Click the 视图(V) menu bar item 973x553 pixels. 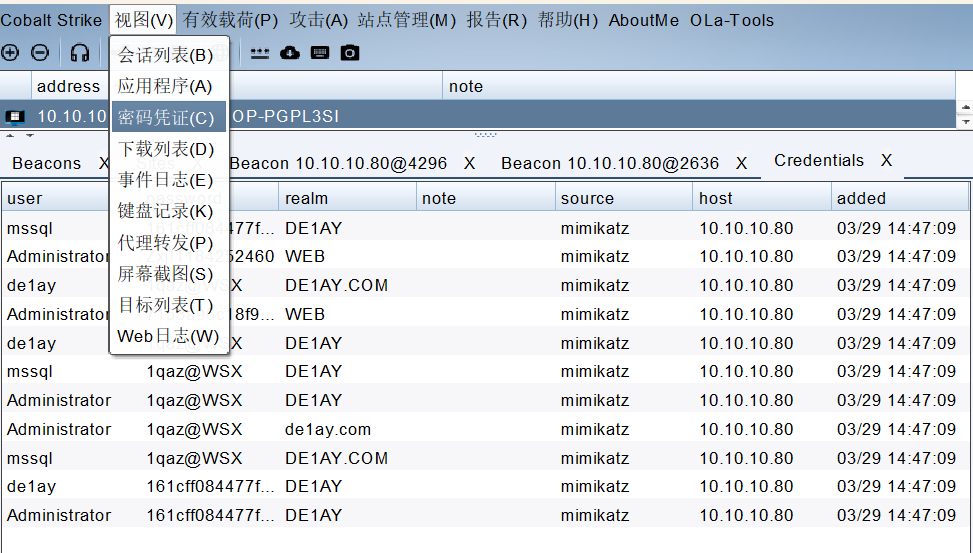143,20
